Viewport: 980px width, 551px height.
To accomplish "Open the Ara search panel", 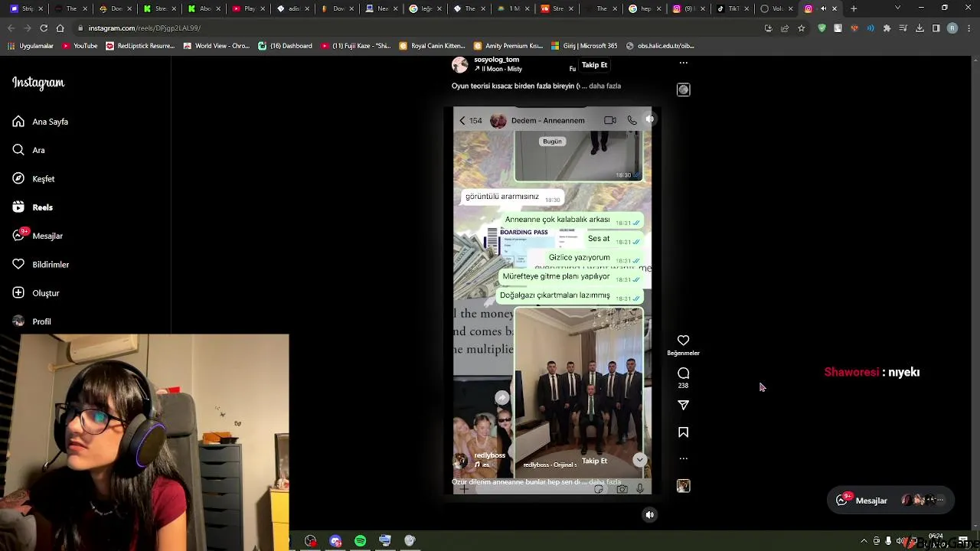I will [x=28, y=150].
